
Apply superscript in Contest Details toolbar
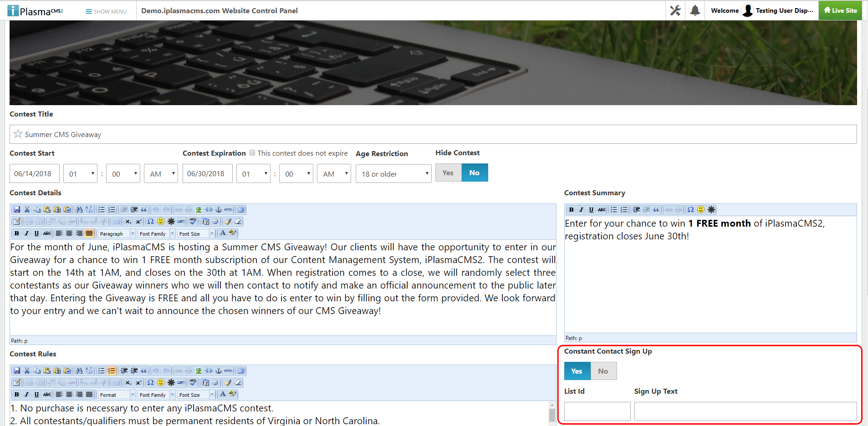click(138, 222)
